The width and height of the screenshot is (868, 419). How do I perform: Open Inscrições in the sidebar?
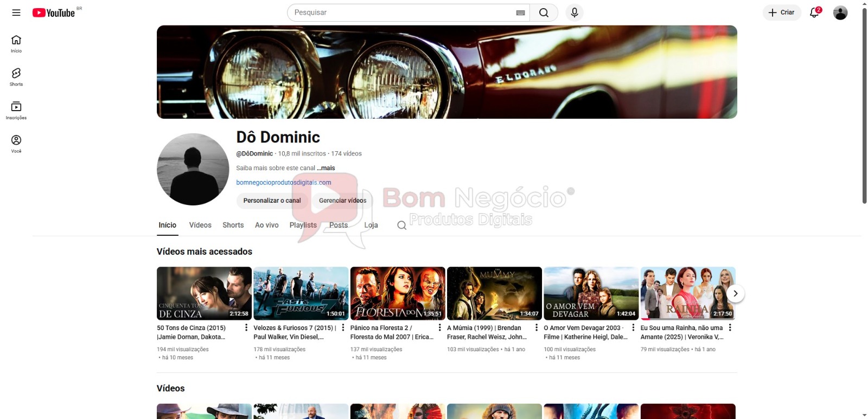[16, 110]
